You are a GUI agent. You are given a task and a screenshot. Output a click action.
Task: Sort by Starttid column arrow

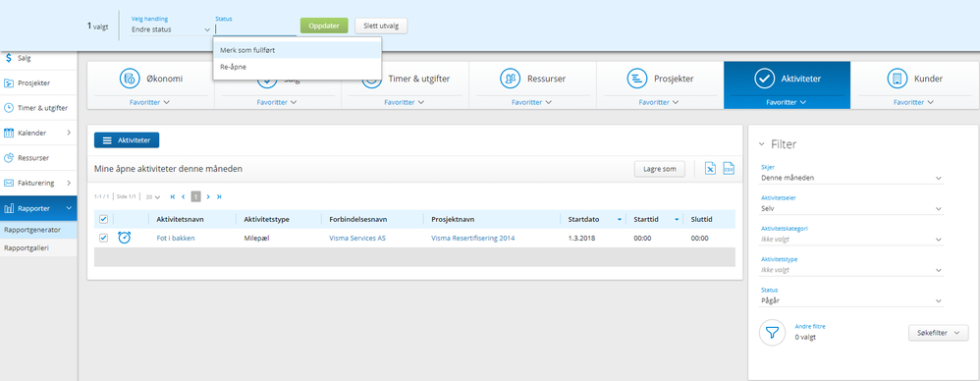(677, 220)
